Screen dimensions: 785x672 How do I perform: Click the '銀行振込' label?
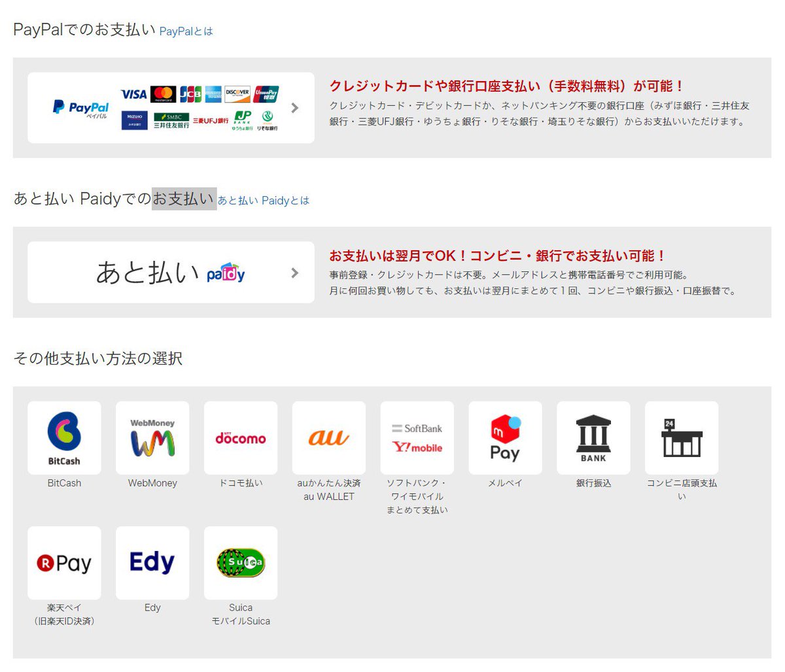click(x=593, y=483)
